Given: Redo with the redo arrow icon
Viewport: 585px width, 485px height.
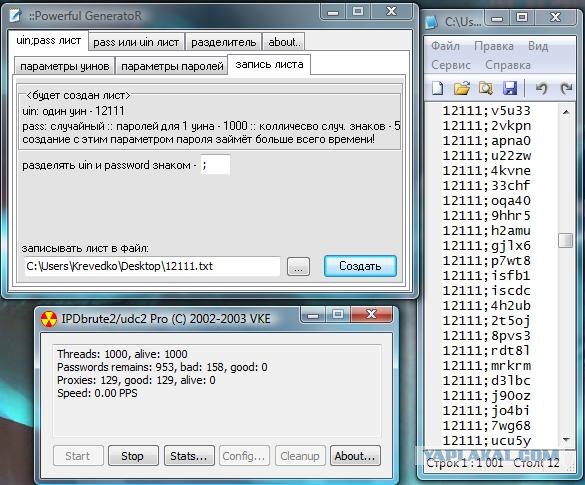Looking at the screenshot, I should (x=566, y=88).
